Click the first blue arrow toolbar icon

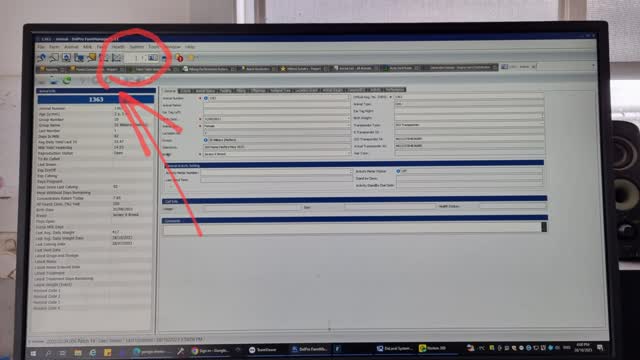coord(42,58)
